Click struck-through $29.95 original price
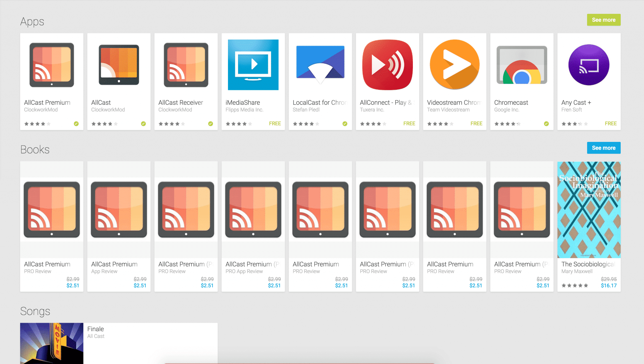Viewport: 644px width, 364px height. click(609, 279)
